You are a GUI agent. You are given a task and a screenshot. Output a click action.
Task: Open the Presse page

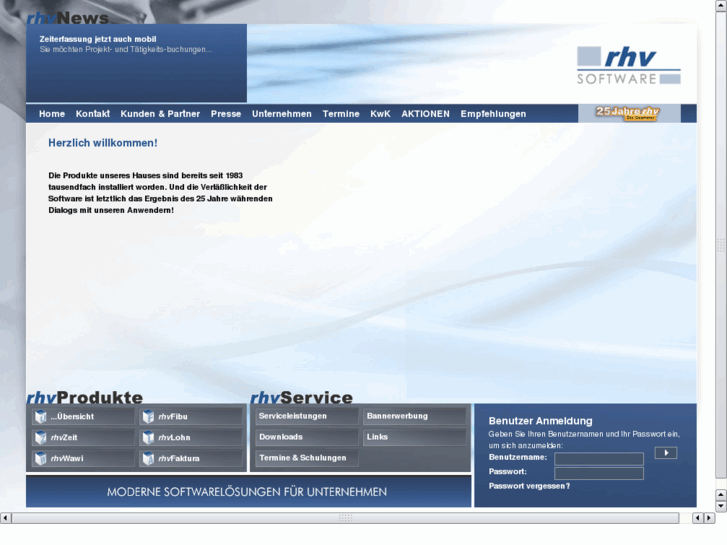(226, 114)
